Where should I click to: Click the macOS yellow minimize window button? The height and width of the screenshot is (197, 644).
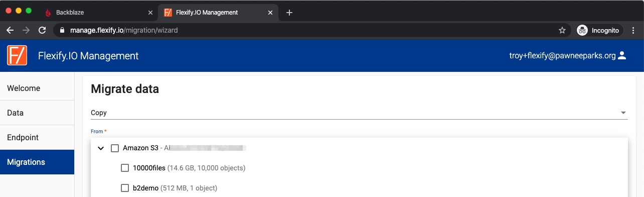coord(19,11)
